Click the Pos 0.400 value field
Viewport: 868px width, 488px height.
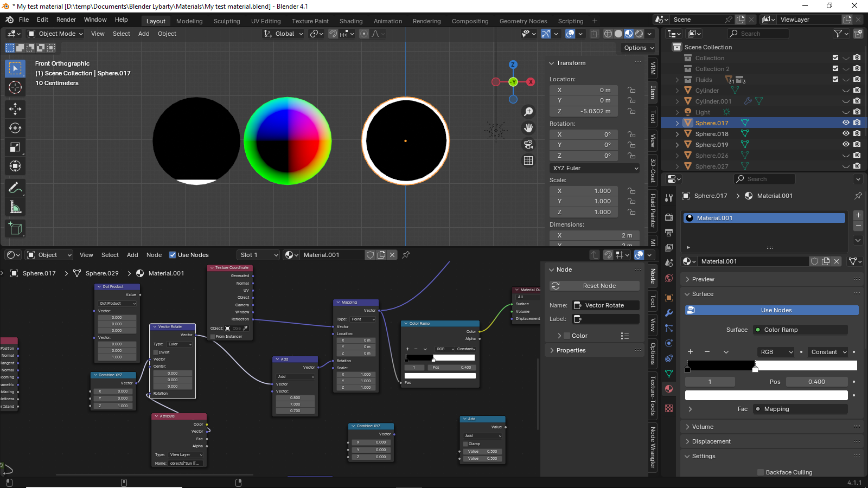[817, 382]
